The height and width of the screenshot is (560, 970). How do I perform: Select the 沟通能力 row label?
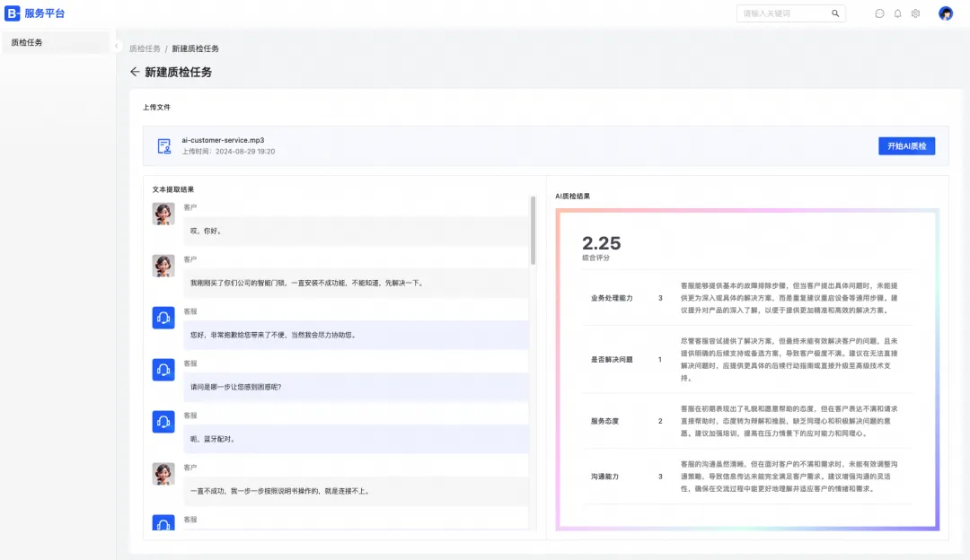(x=605, y=477)
